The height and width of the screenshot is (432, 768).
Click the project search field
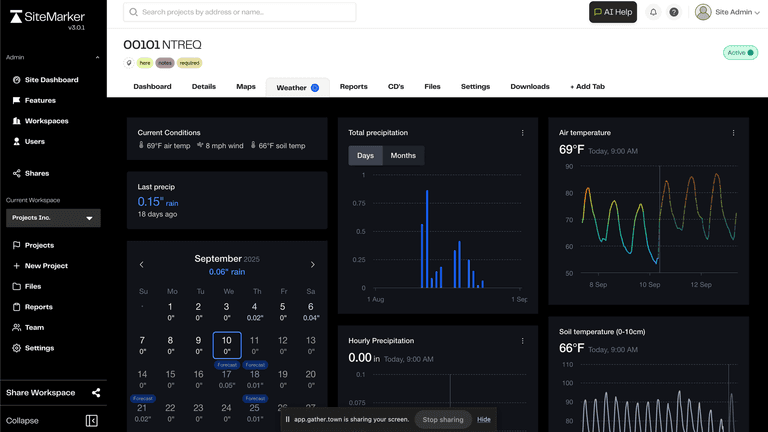240,12
